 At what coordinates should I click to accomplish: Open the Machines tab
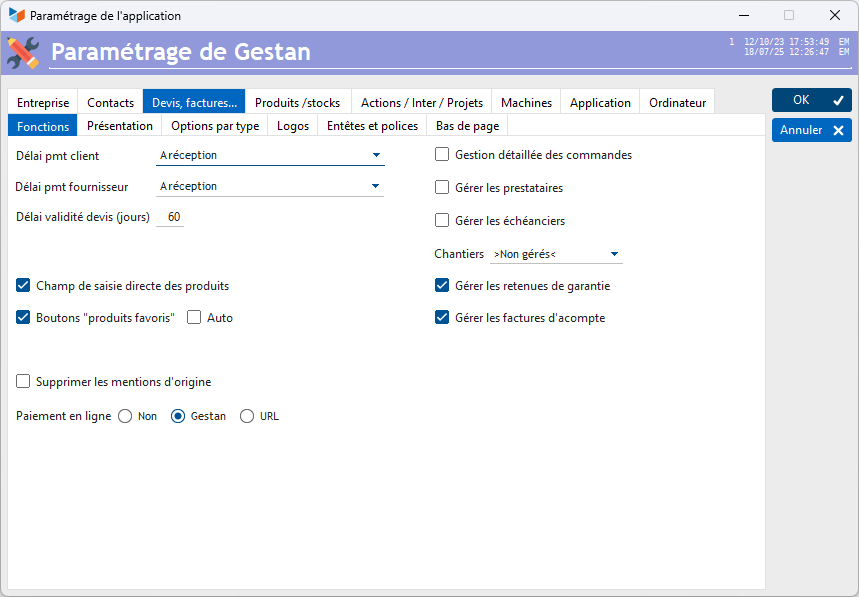[x=526, y=102]
